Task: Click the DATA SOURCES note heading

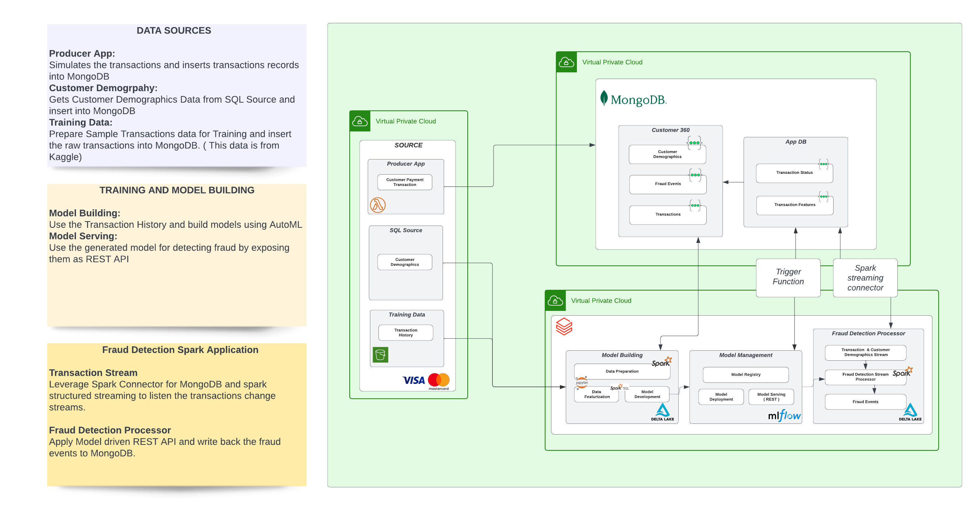Action: click(x=173, y=31)
